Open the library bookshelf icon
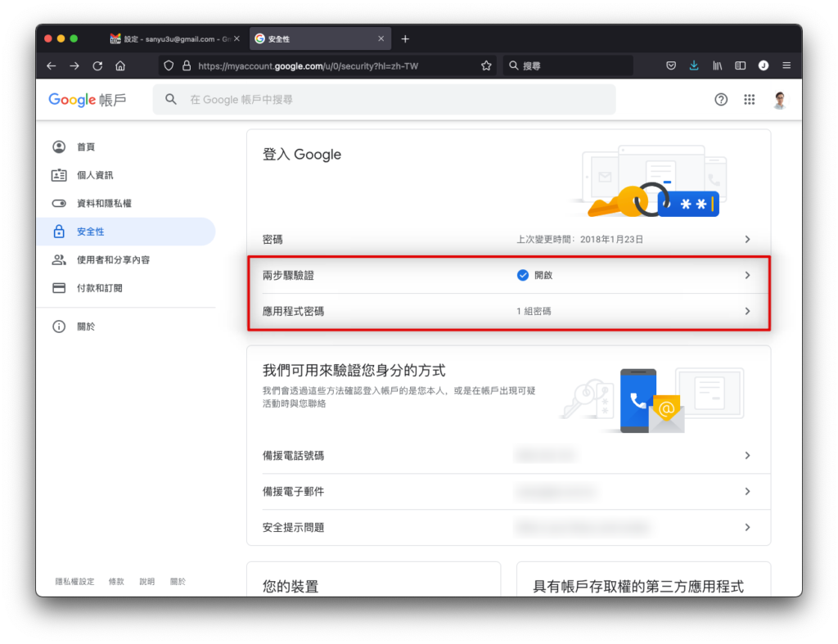Screen dimensions: 838x644 pyautogui.click(x=717, y=65)
